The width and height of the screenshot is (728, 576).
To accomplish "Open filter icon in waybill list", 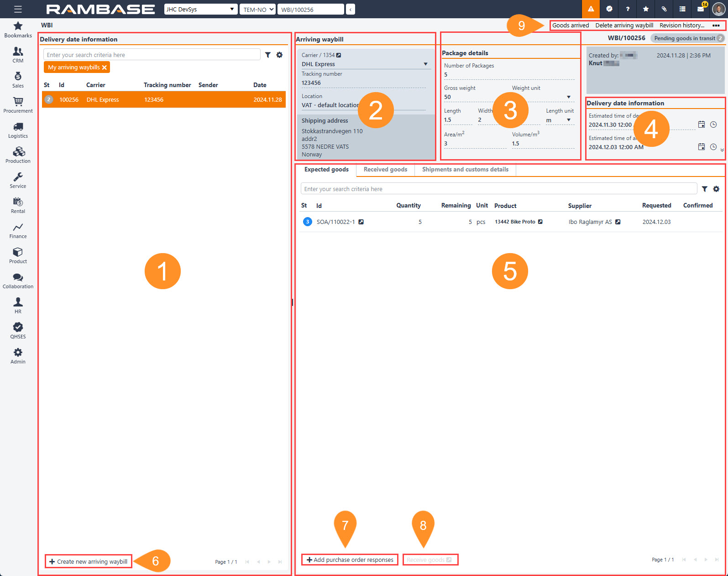I will (268, 55).
